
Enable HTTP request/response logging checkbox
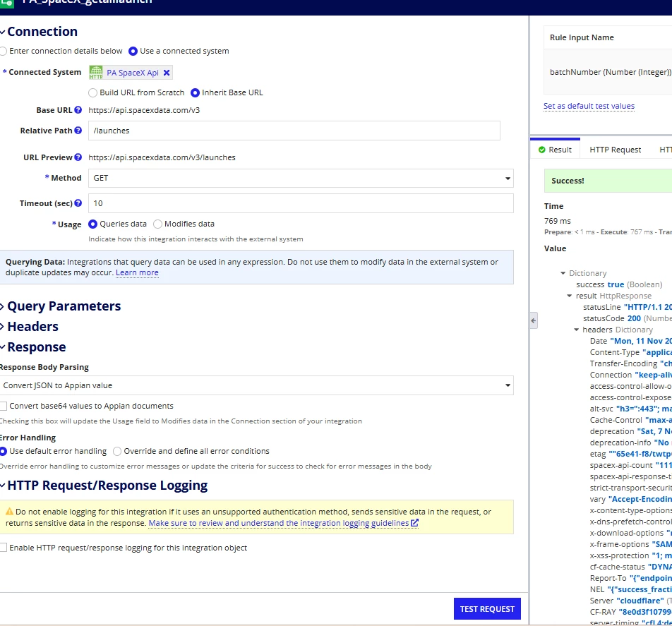[4, 548]
